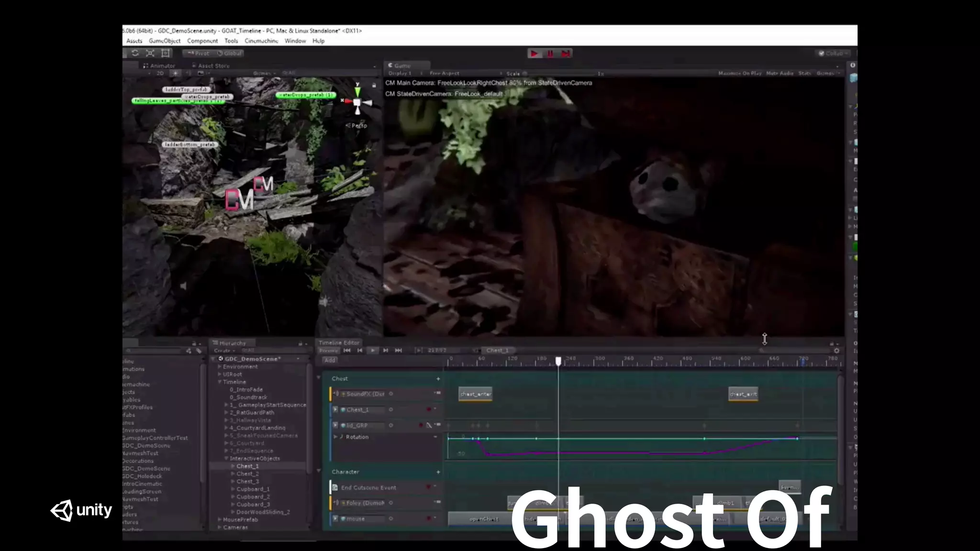
Task: Select DoorWoodSliding_2 in Hierarchy
Action: point(263,512)
